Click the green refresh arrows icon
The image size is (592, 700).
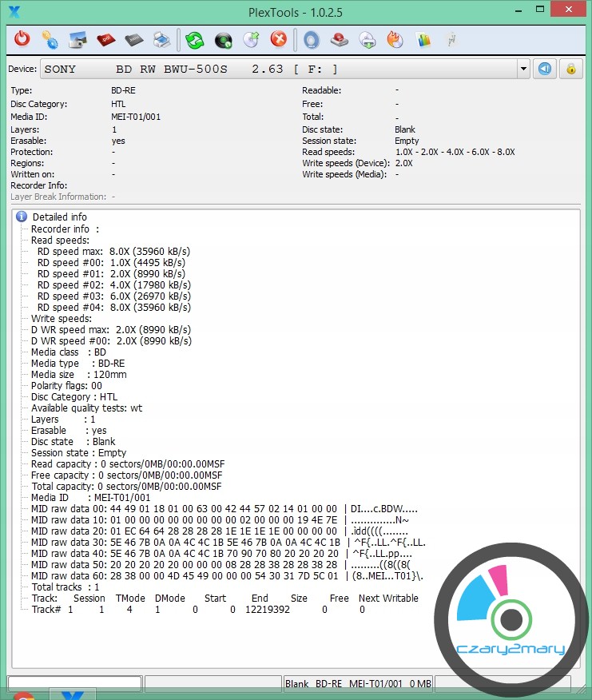coord(195,39)
